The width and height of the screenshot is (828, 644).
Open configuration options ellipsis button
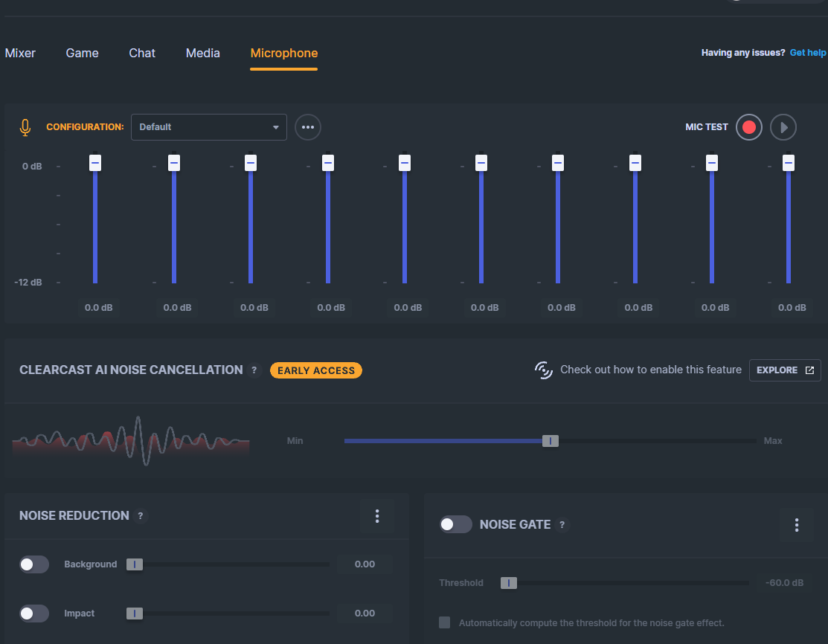(308, 127)
